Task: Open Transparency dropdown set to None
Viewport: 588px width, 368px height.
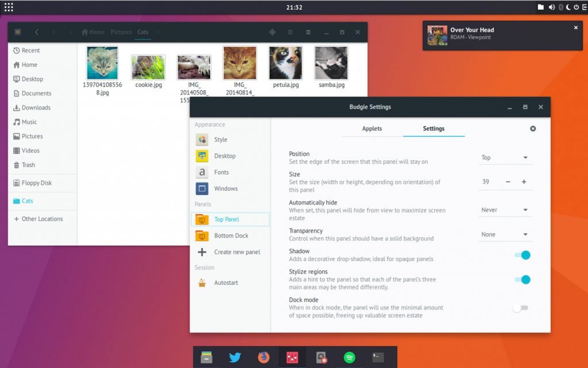Action: [x=505, y=235]
